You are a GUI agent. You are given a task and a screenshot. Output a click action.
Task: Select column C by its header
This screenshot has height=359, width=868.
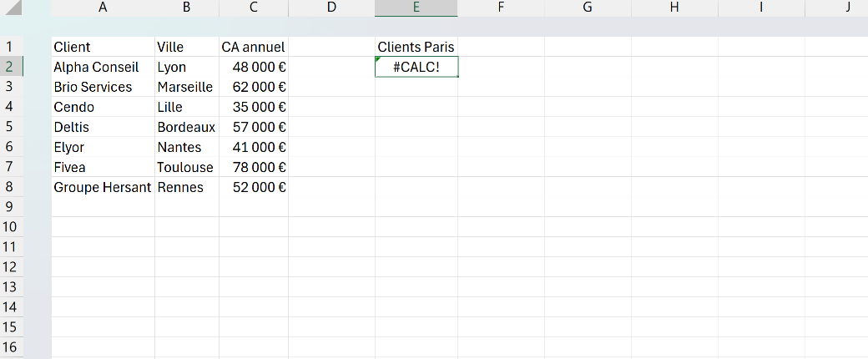tap(254, 8)
